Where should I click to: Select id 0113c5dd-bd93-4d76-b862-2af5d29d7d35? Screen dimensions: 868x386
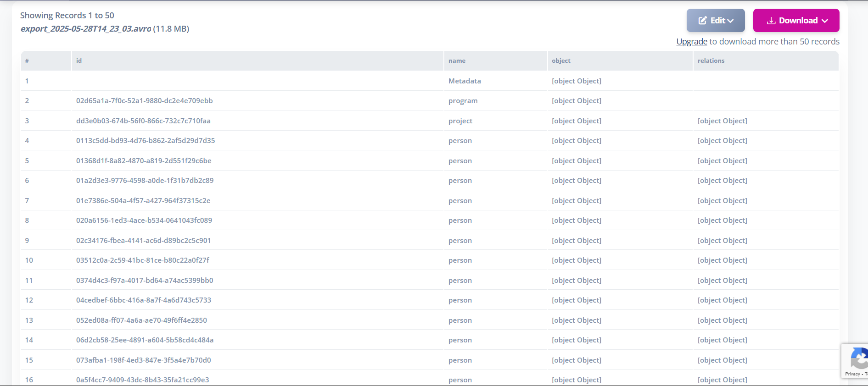tap(146, 141)
